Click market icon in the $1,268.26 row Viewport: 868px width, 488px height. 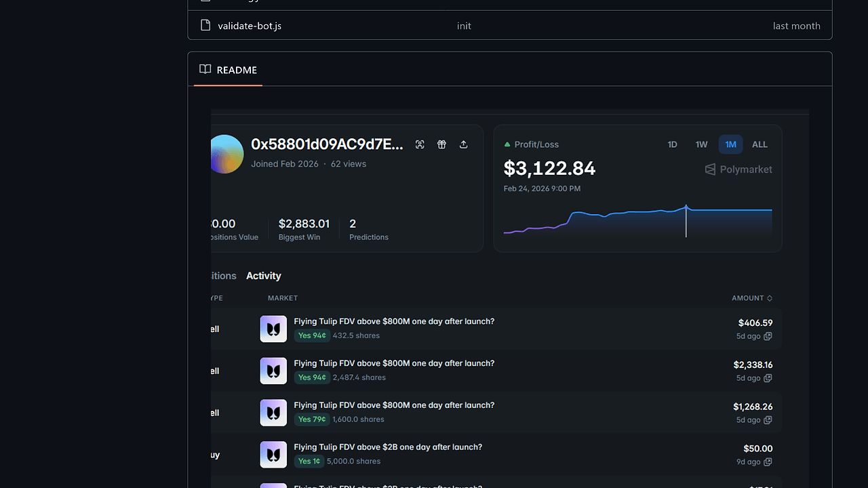point(273,413)
